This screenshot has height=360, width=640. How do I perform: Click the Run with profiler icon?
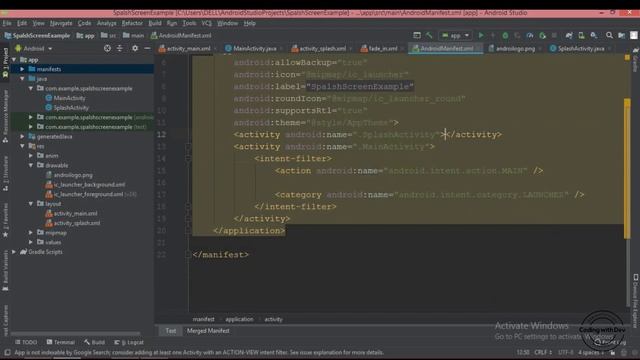coord(530,36)
